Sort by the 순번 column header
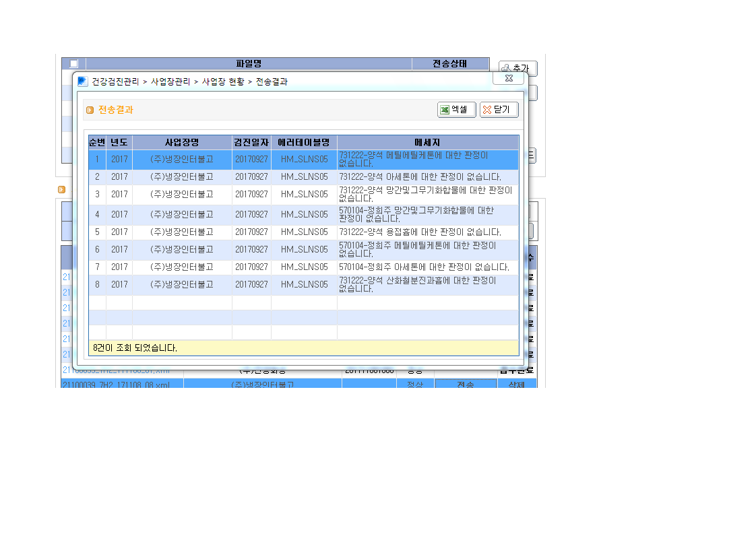The width and height of the screenshot is (756, 534). 97,142
